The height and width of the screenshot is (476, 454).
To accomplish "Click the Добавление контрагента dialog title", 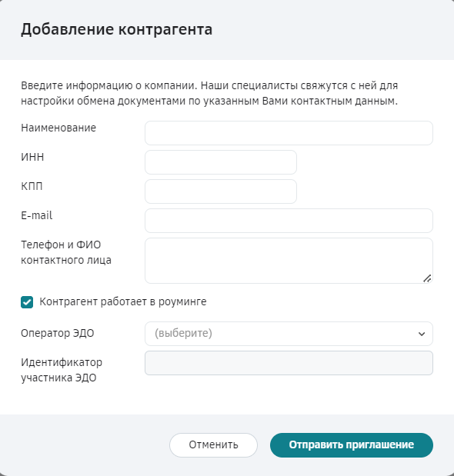I will pyautogui.click(x=117, y=29).
